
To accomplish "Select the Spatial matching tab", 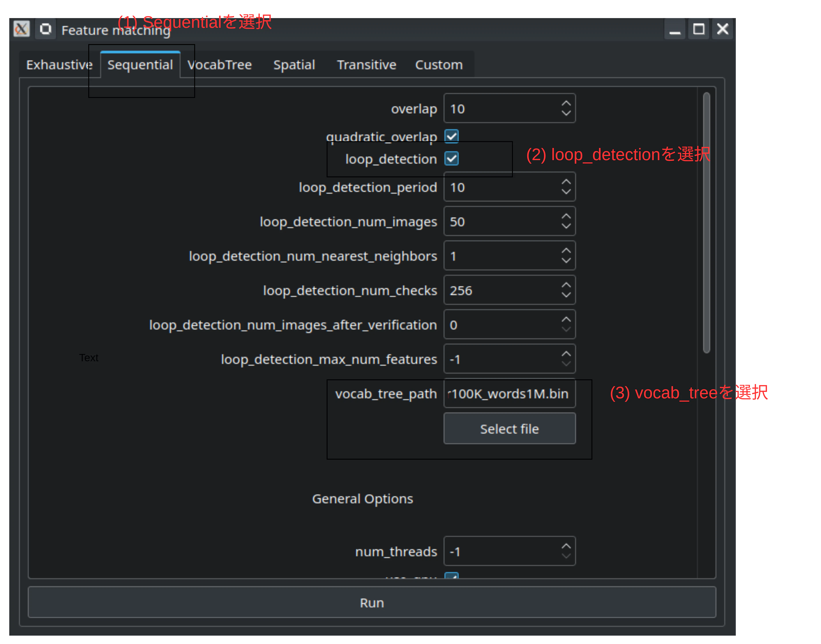I will (294, 65).
